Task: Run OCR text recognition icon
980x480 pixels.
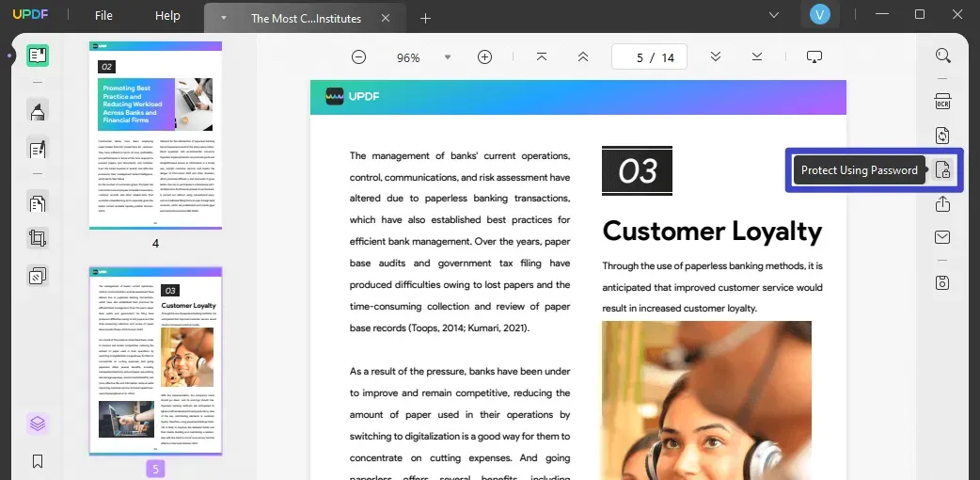Action: coord(942,102)
